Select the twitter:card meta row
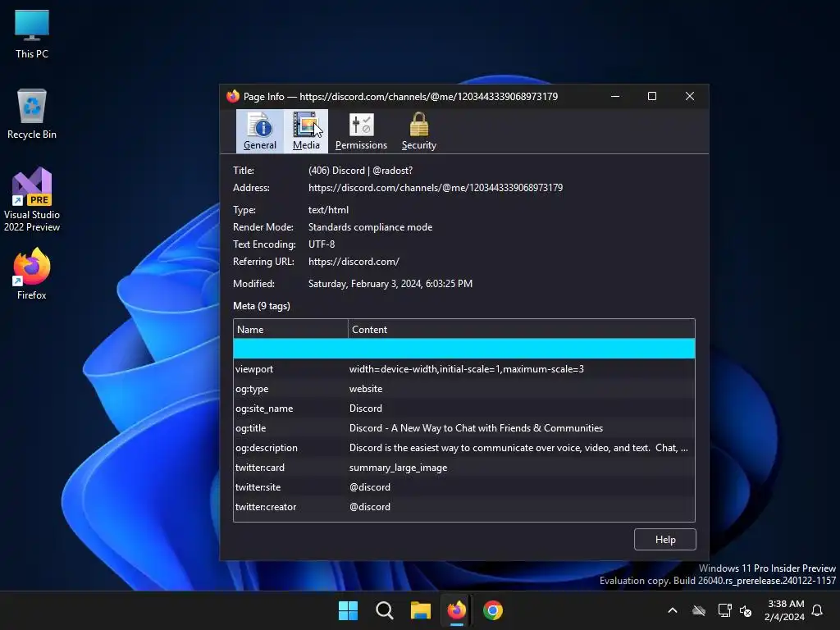 point(464,468)
